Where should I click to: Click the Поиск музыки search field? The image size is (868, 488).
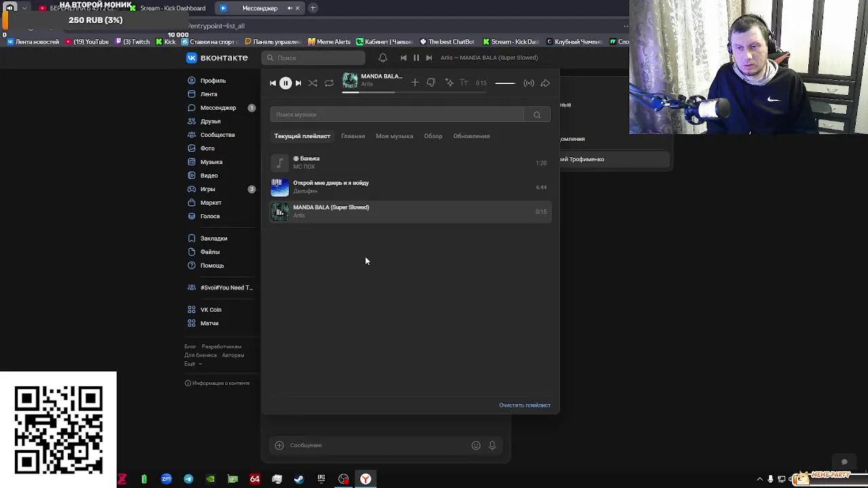tap(397, 114)
